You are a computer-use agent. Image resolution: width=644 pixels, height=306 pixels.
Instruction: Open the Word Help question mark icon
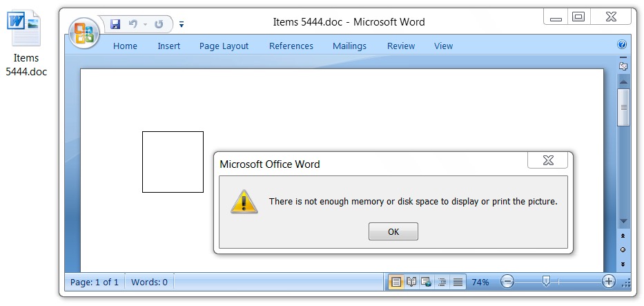point(622,44)
